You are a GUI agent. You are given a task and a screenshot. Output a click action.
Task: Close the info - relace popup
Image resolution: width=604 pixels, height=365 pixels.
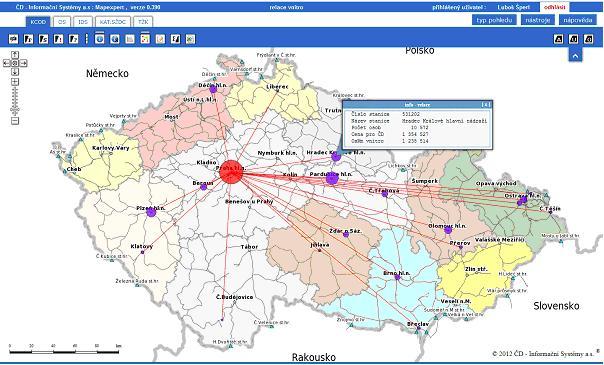(x=486, y=105)
